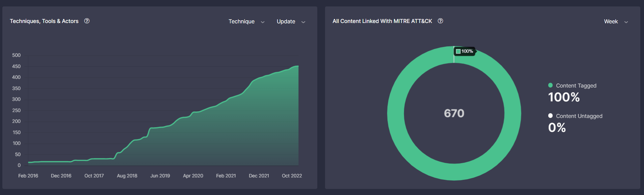Viewport: 644px width, 195px height.
Task: Click the Techniques, Tools & Actors panel title
Action: pos(44,21)
